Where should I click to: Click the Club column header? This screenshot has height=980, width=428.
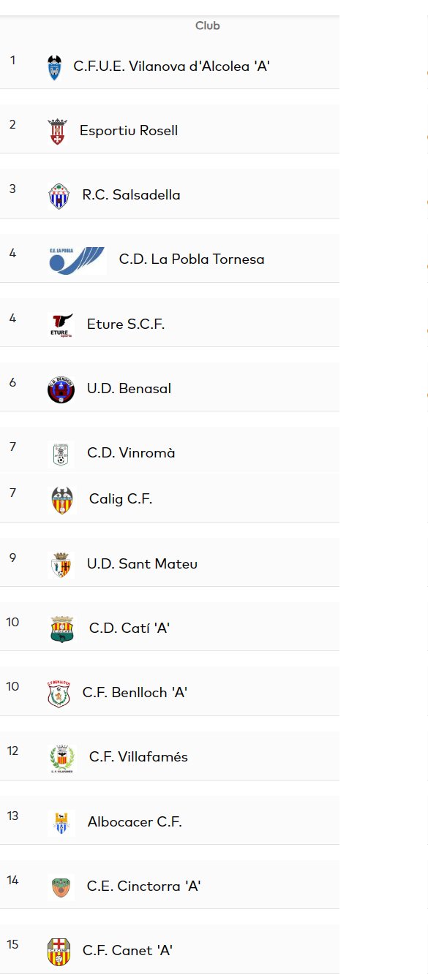208,26
